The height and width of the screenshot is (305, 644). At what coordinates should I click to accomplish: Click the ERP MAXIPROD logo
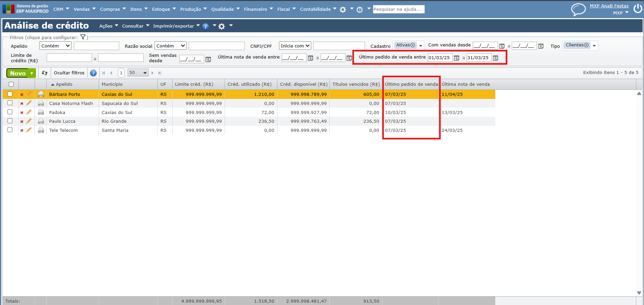coord(26,9)
